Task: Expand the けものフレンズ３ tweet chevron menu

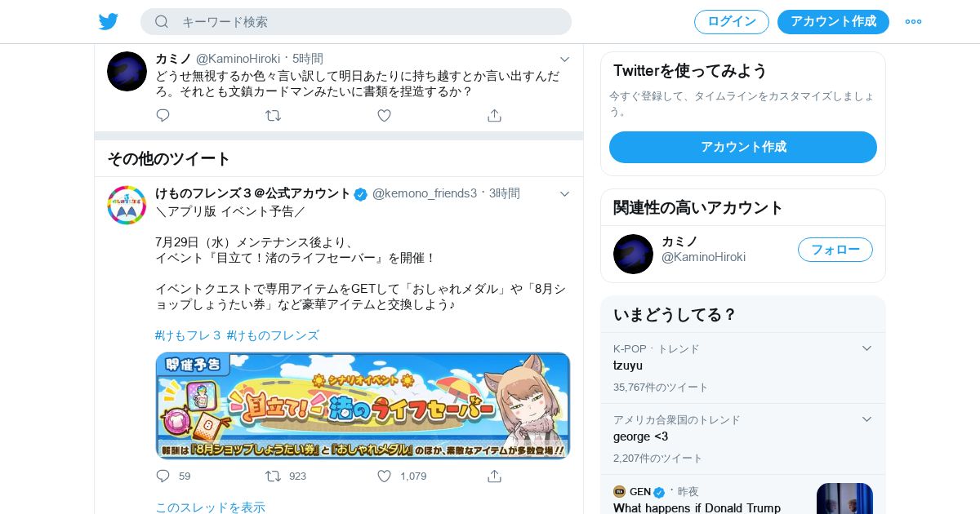Action: [x=564, y=193]
